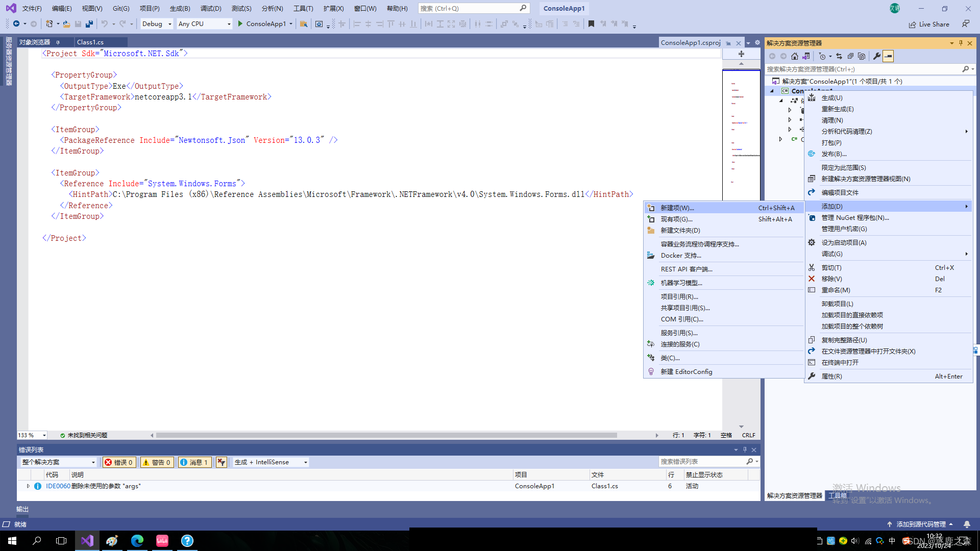Toggle auto-hide pin on Error List panel
The height and width of the screenshot is (551, 980).
(x=745, y=449)
